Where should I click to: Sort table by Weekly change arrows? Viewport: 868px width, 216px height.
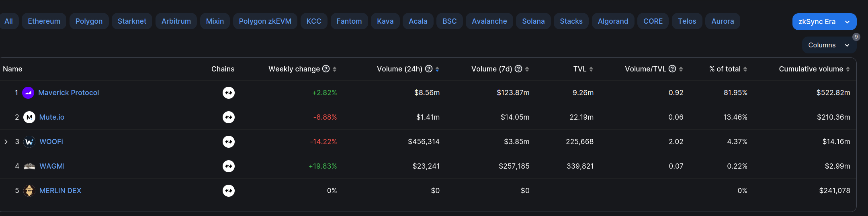click(x=334, y=69)
